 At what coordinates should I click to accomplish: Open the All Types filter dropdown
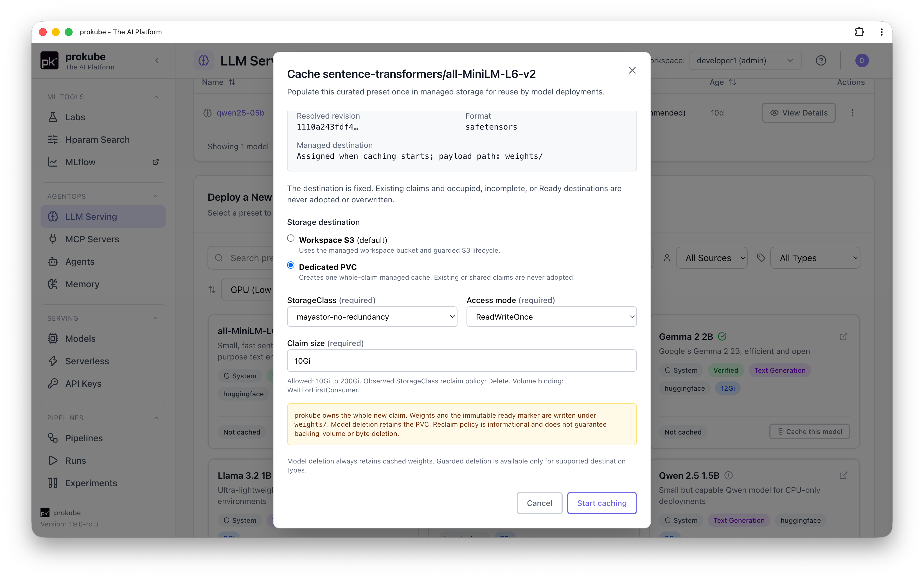815,258
